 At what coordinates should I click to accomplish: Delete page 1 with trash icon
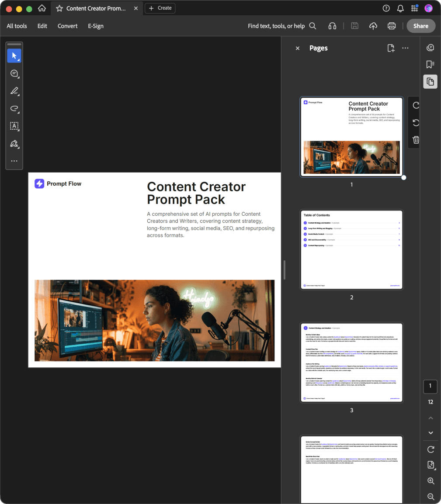(416, 140)
